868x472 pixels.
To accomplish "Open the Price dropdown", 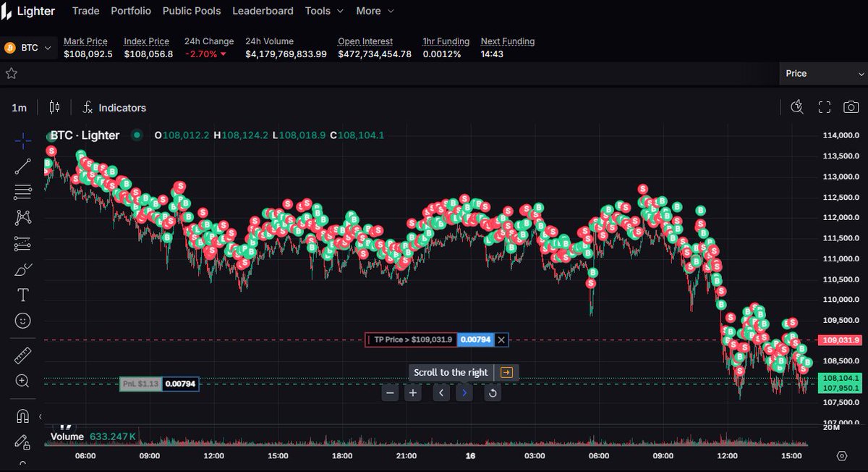I will click(x=824, y=73).
